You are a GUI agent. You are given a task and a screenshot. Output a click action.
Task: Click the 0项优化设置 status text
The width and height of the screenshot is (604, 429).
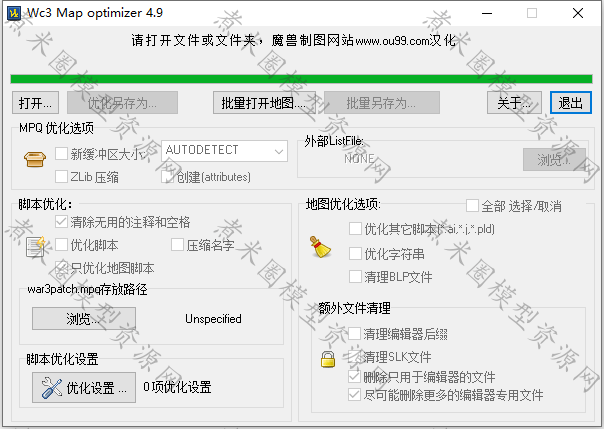(x=177, y=387)
